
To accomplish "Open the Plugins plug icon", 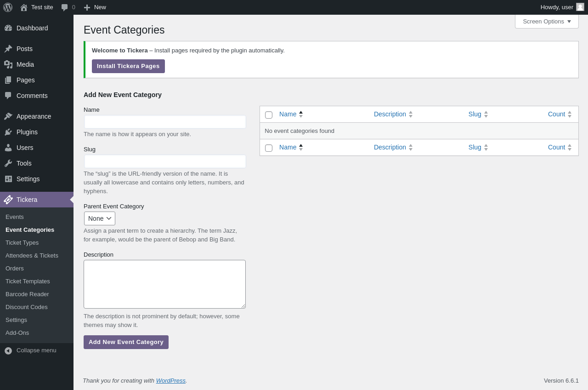I will 8,132.
